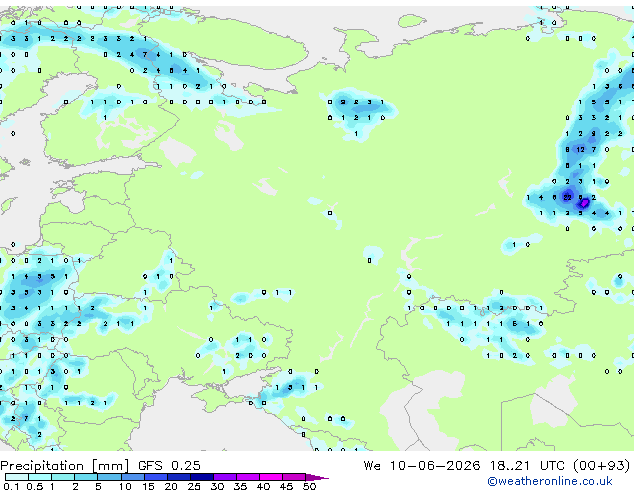
Task: Select the legend scale label "10"
Action: [125, 486]
